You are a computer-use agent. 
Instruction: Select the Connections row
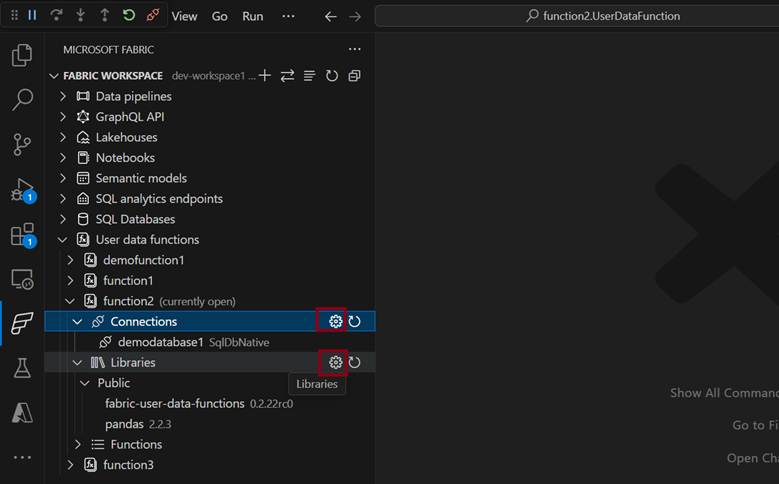pos(210,322)
